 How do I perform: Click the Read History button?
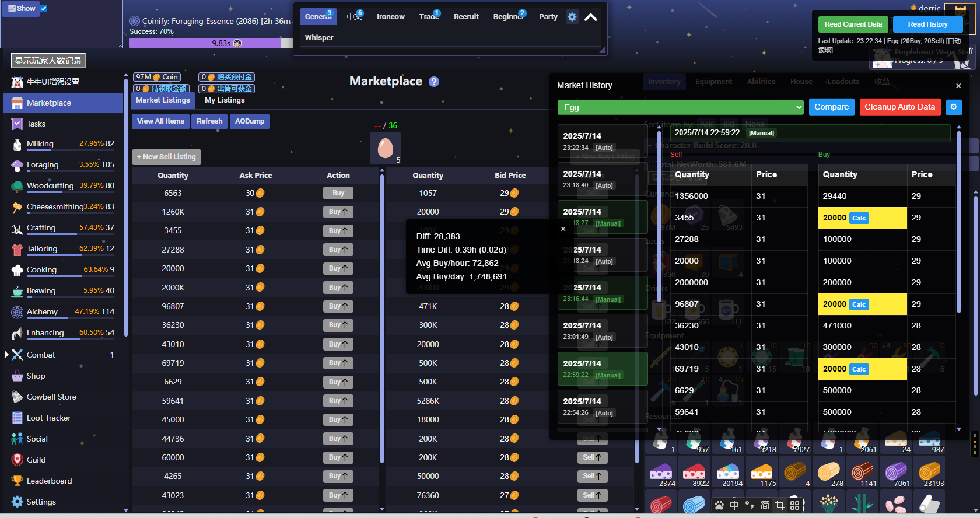click(928, 24)
